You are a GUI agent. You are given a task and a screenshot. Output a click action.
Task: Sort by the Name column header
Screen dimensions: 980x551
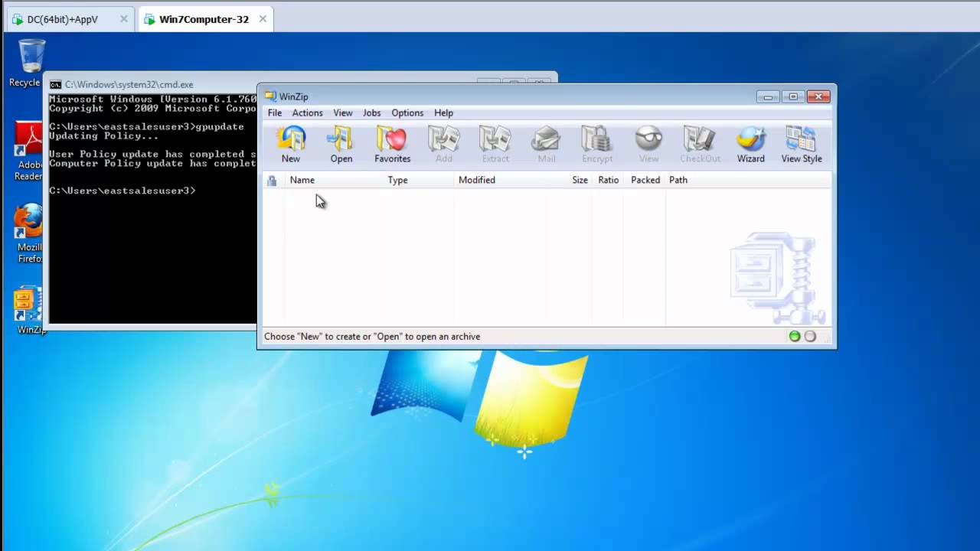pyautogui.click(x=334, y=180)
